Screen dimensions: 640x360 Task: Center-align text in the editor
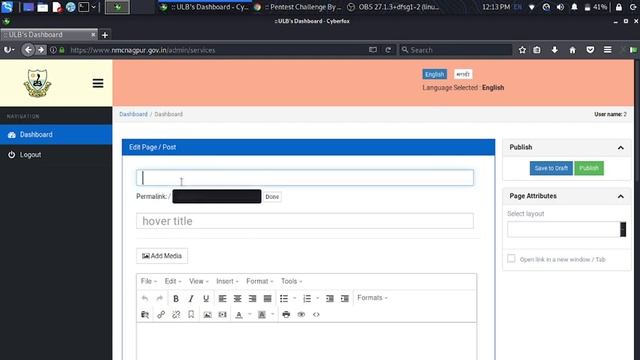(x=238, y=298)
